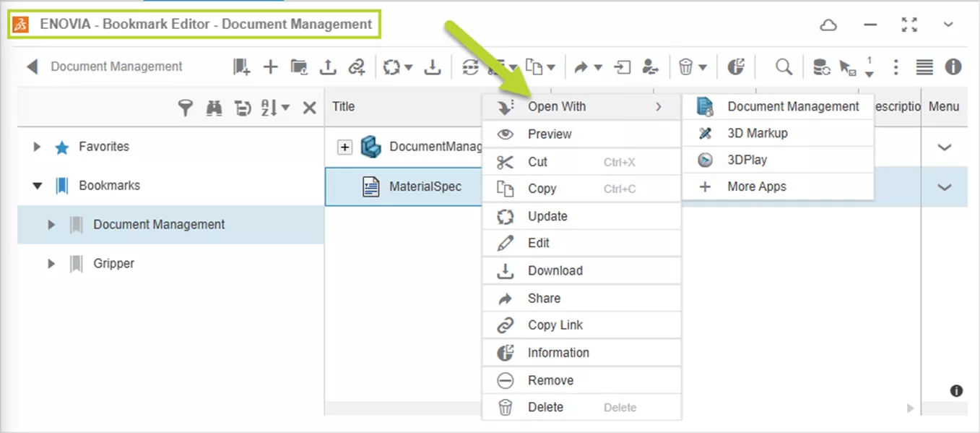
Task: Click the plus box beside DocumentManagement row
Action: pyautogui.click(x=344, y=147)
